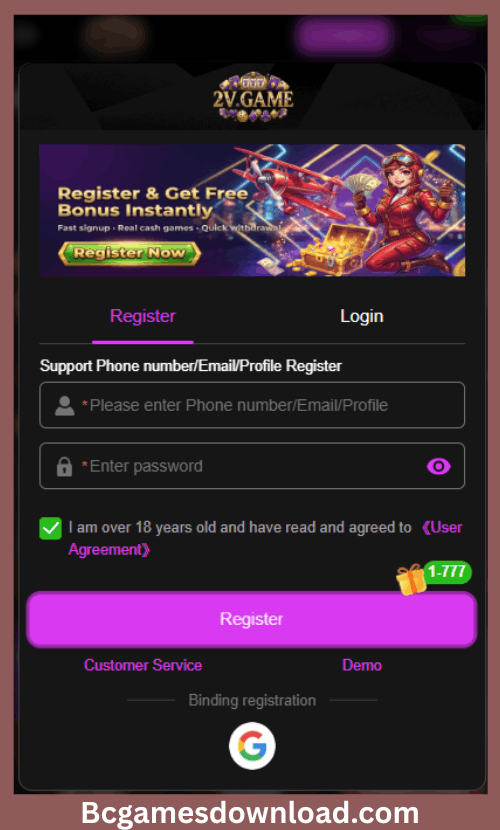
Task: Focus the Enter password field
Action: coord(252,466)
